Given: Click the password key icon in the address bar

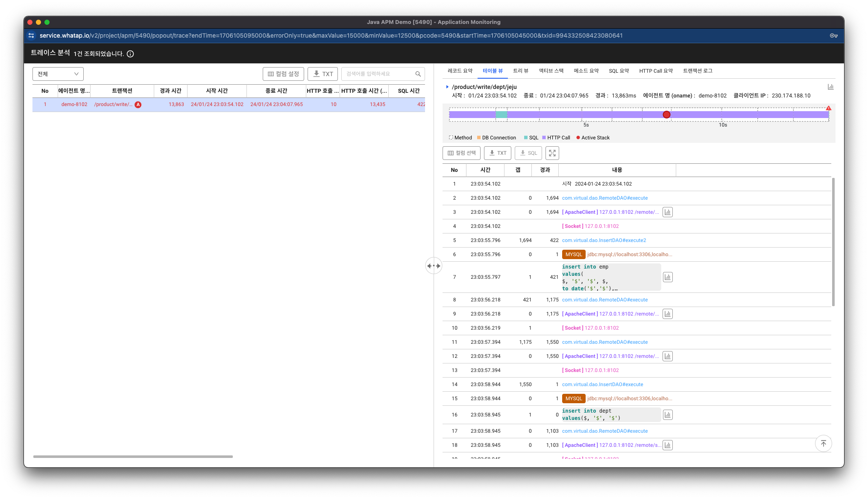Looking at the screenshot, I should tap(833, 35).
